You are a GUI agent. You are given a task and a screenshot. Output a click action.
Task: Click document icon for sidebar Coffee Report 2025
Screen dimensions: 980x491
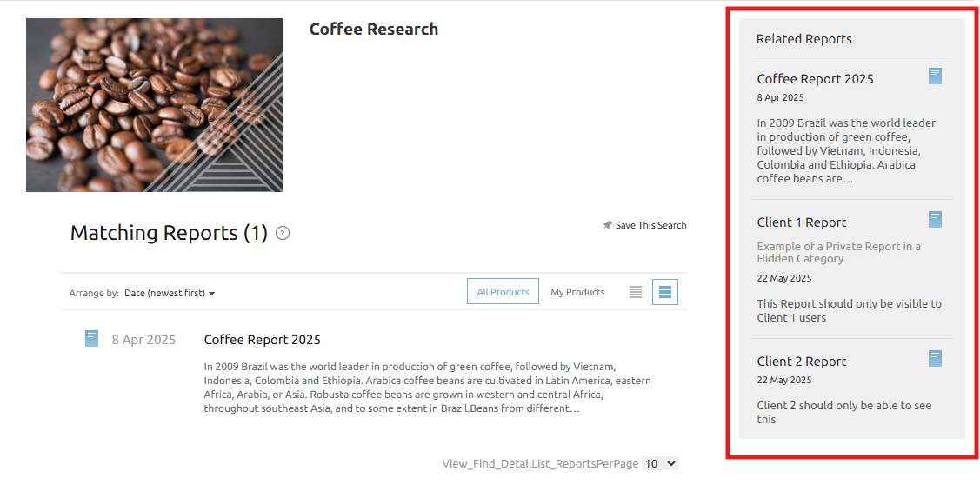point(935,76)
